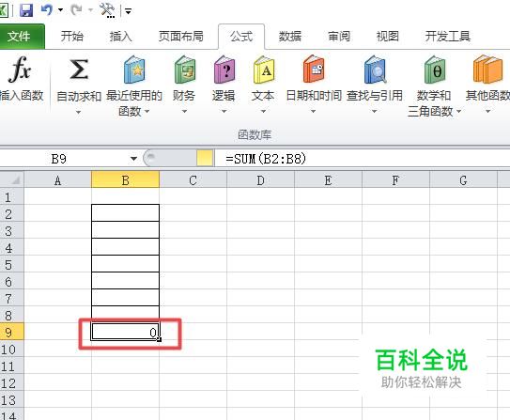Image resolution: width=510 pixels, height=420 pixels.
Task: Open the 逻辑 Logical functions book icon
Action: (224, 70)
